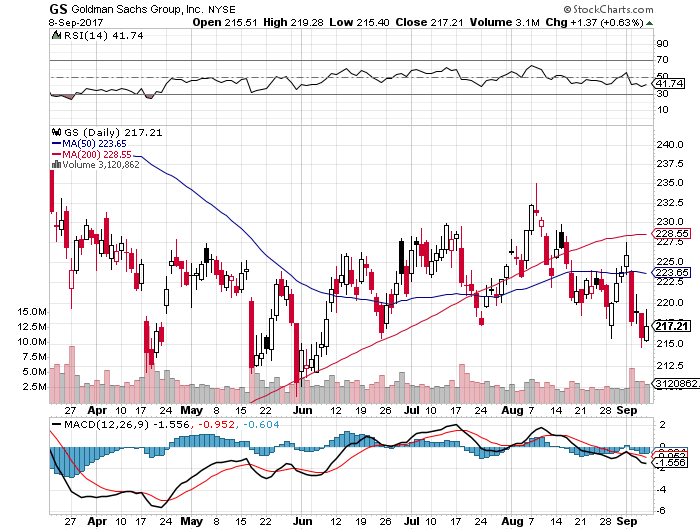Click the Chg +1.37 (+0.63%) text
Viewport: 700px width, 530px height.
(x=595, y=22)
